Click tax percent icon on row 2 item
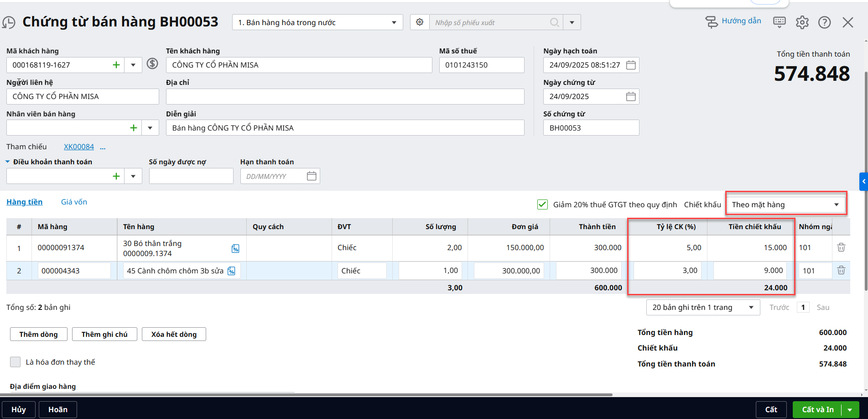868x419 pixels. point(232,271)
